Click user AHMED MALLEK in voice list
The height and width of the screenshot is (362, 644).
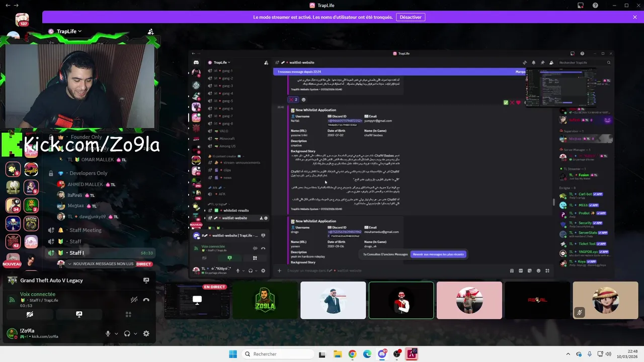pos(85,185)
